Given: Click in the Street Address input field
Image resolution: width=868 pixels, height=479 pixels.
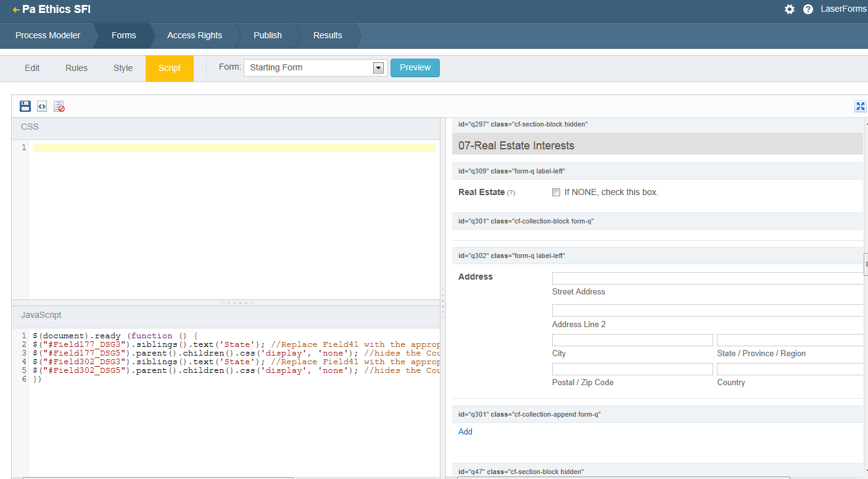Looking at the screenshot, I should 706,278.
